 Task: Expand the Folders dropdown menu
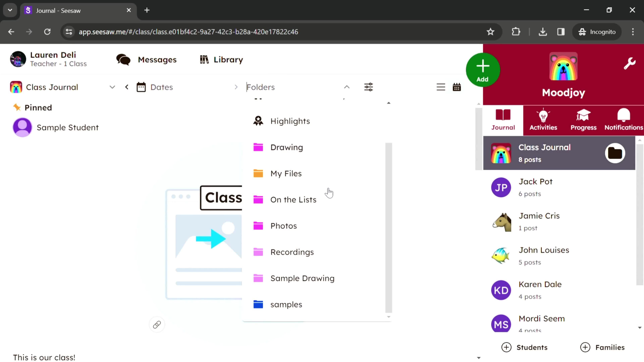click(347, 87)
